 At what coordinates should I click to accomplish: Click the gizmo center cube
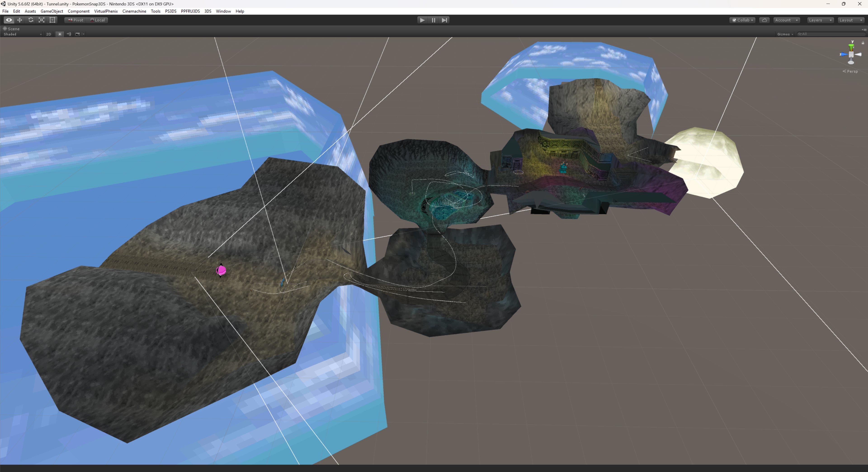tap(851, 54)
